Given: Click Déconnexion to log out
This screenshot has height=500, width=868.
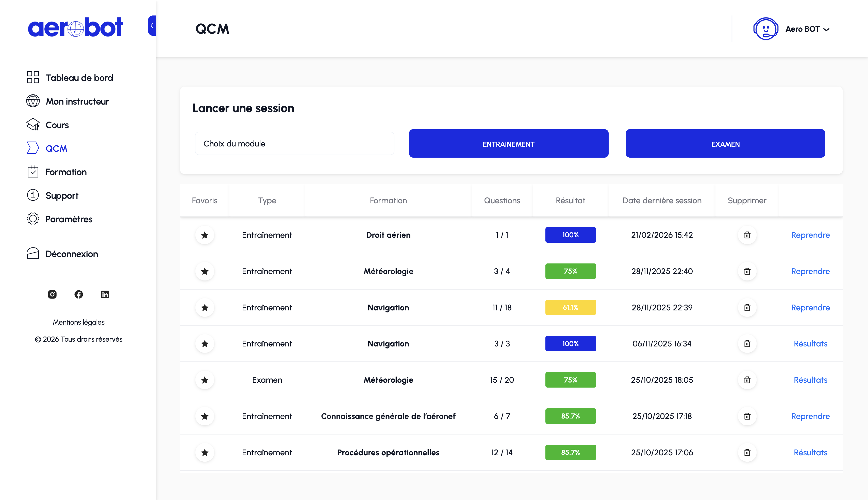Looking at the screenshot, I should click(62, 254).
